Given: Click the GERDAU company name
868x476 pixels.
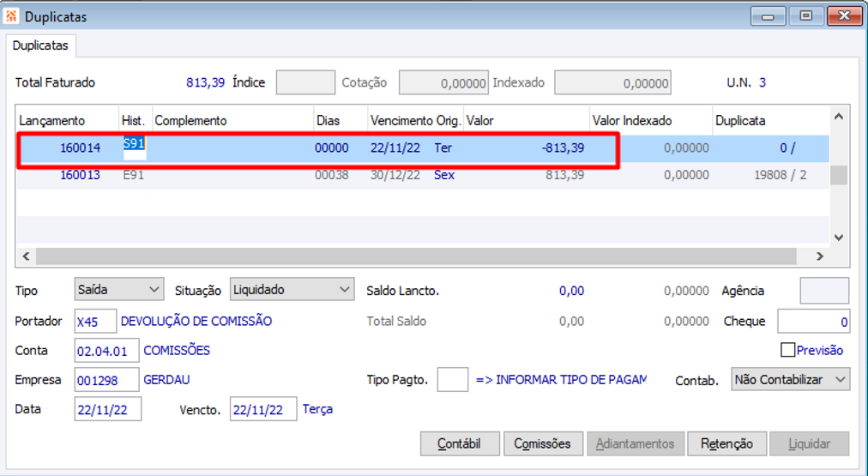Looking at the screenshot, I should [x=166, y=380].
